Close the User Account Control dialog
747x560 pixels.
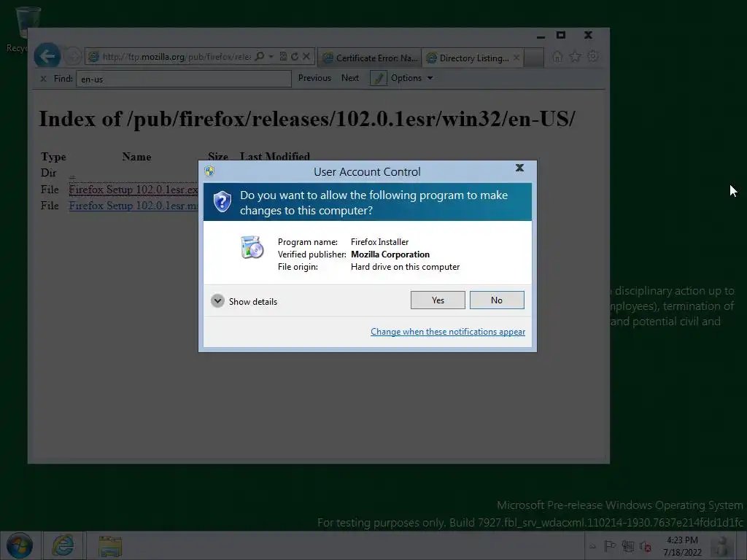coord(519,168)
